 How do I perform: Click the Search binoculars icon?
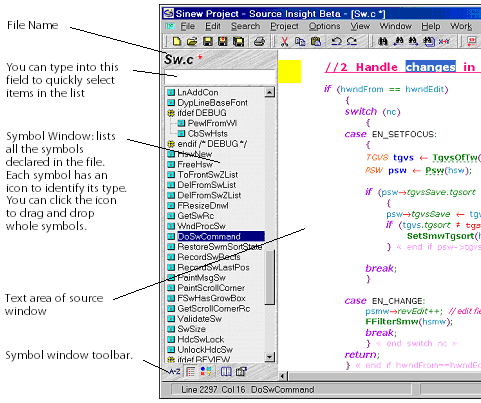point(383,41)
